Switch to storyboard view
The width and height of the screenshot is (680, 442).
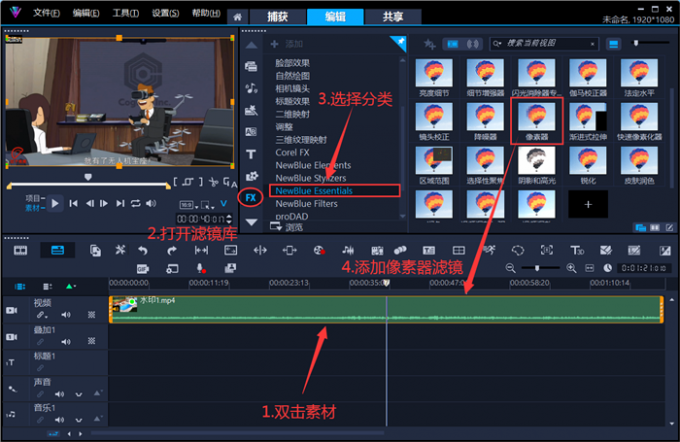click(20, 250)
